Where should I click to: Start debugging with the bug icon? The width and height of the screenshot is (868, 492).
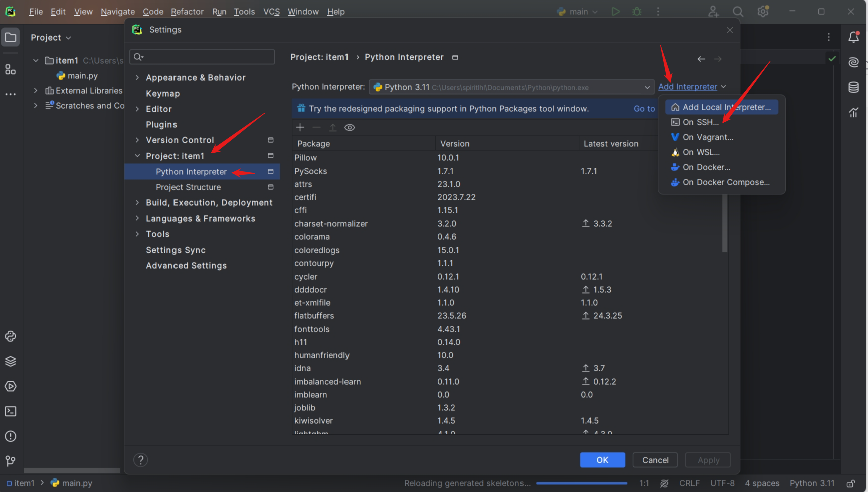click(637, 11)
